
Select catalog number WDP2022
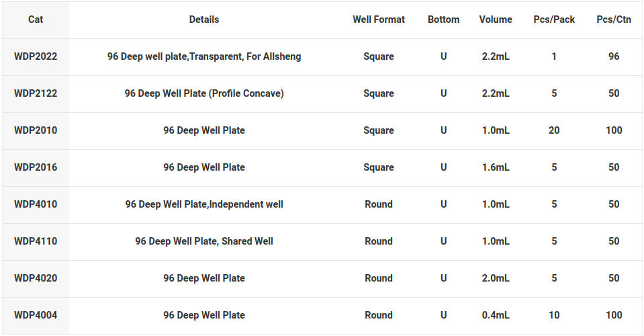click(x=36, y=56)
